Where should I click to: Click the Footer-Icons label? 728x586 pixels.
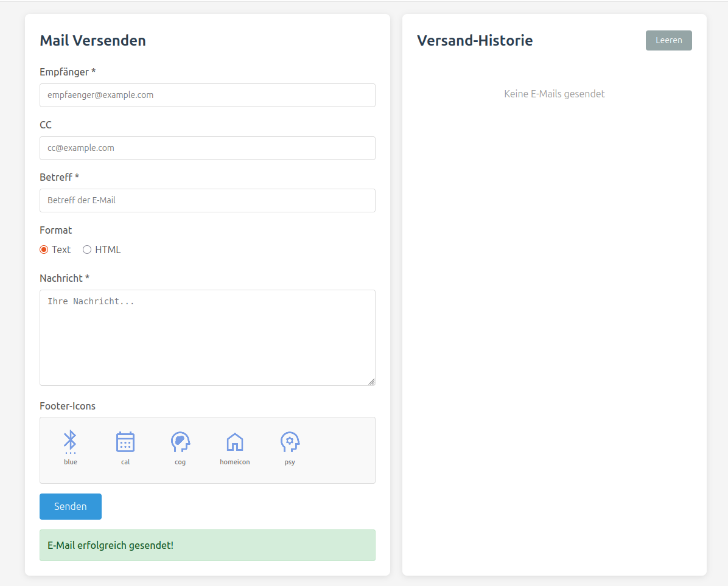click(x=68, y=406)
